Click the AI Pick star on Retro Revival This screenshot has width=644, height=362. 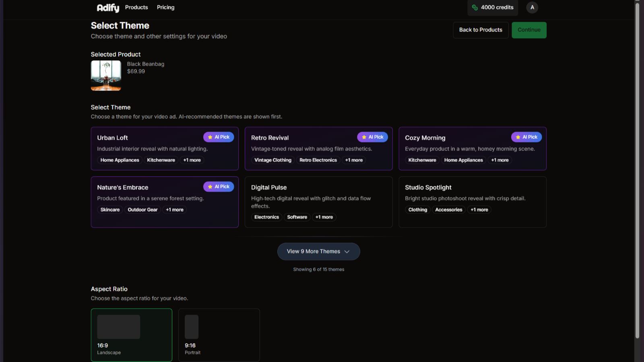pyautogui.click(x=364, y=137)
